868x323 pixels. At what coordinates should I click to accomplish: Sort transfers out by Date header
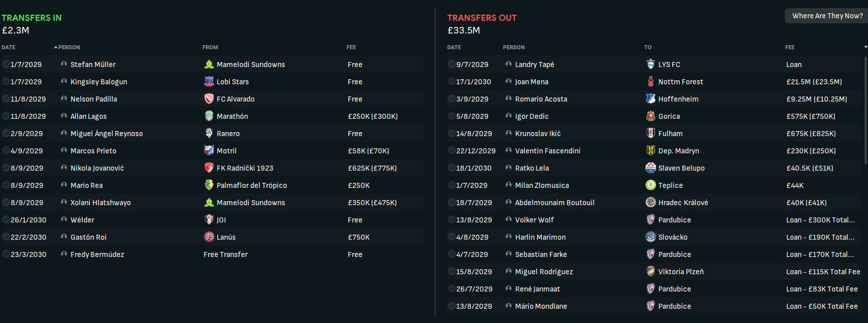[x=454, y=47]
